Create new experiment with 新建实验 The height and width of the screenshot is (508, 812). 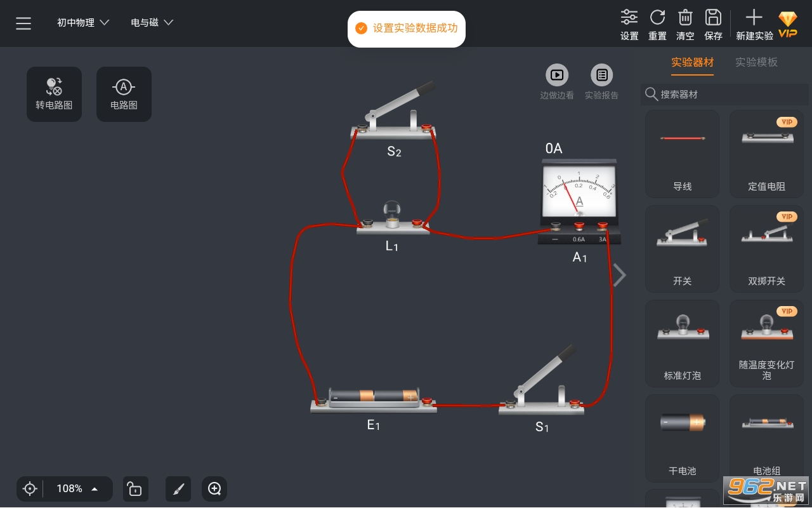click(754, 25)
